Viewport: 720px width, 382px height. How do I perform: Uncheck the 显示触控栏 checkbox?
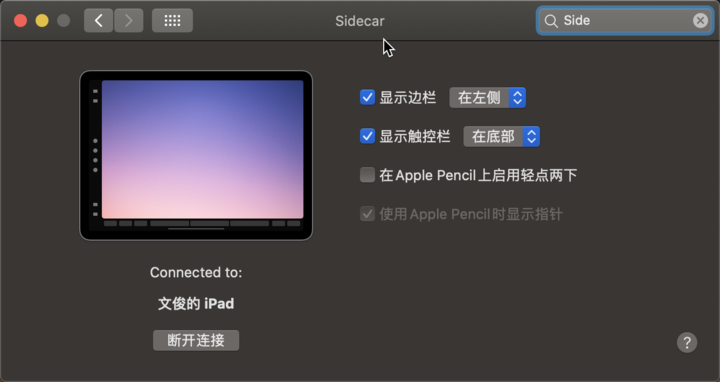(367, 136)
